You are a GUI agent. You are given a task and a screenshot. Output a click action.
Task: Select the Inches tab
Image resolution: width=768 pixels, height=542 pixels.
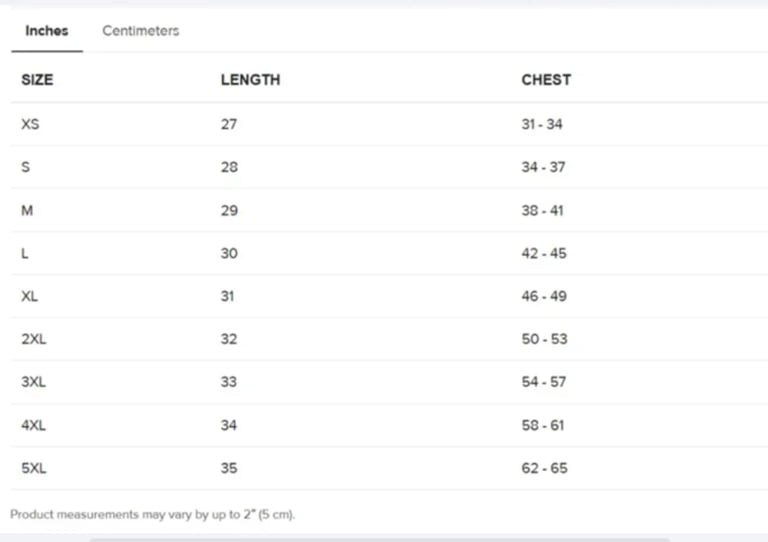coord(47,31)
